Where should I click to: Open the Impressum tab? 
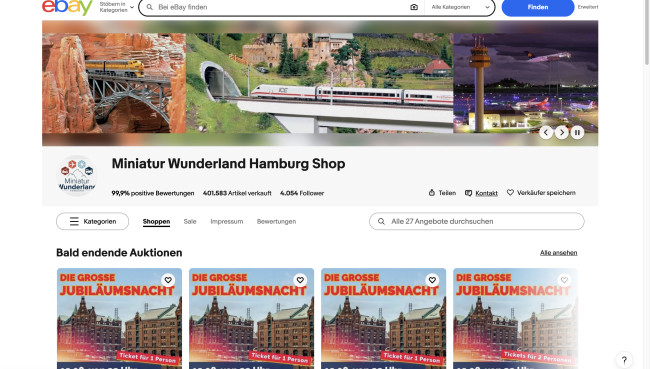227,221
